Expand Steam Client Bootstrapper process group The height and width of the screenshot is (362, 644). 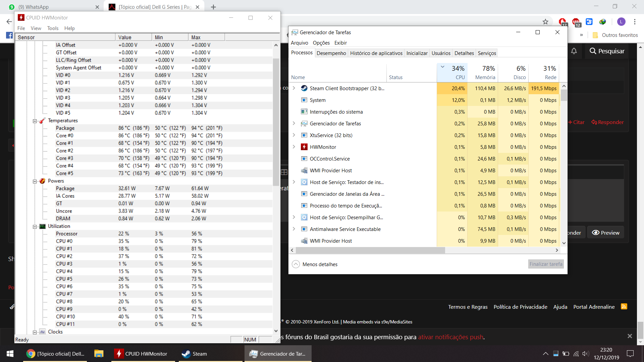tap(294, 88)
